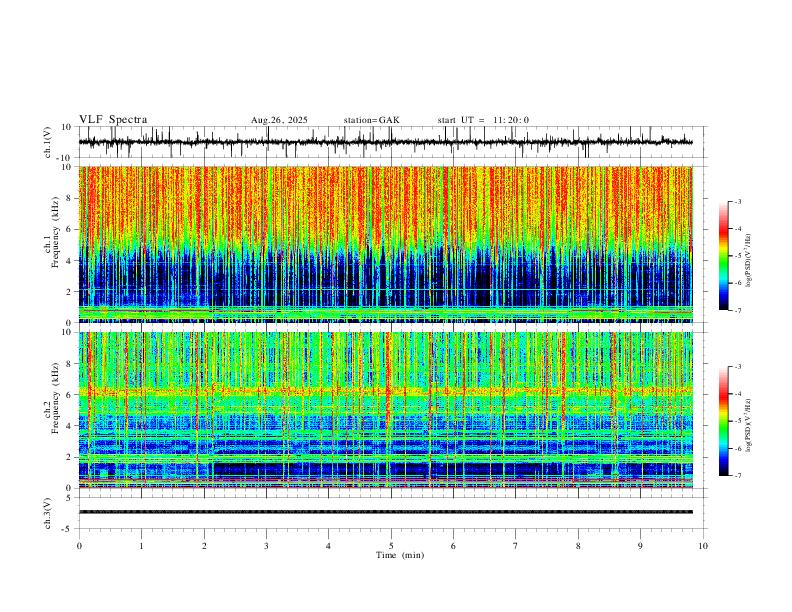Click the "-5" tick on ch.1 color bar
The image size is (792, 612).
(737, 256)
